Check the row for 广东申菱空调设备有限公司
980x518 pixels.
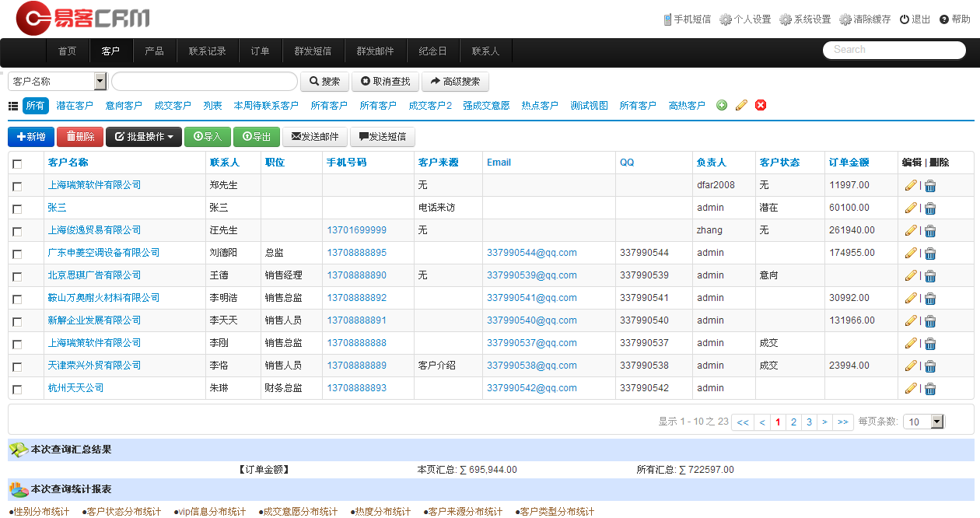[17, 254]
